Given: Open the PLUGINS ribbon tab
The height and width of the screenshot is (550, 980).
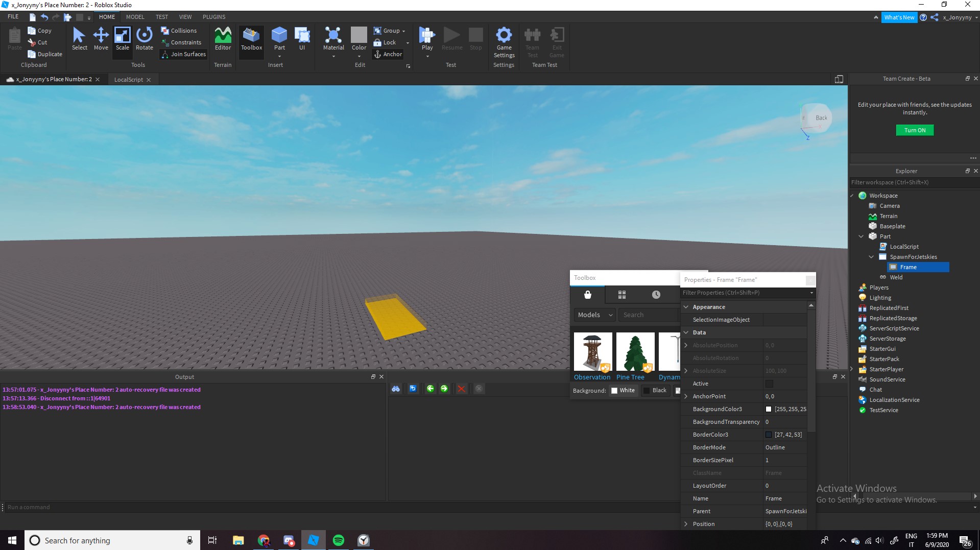Looking at the screenshot, I should [214, 17].
